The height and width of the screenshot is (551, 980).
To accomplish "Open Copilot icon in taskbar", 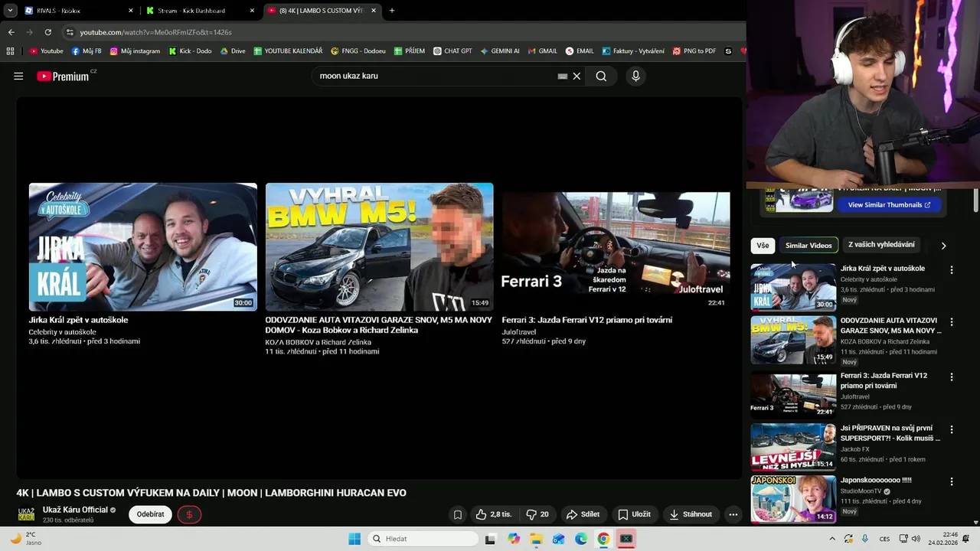I will pyautogui.click(x=514, y=539).
